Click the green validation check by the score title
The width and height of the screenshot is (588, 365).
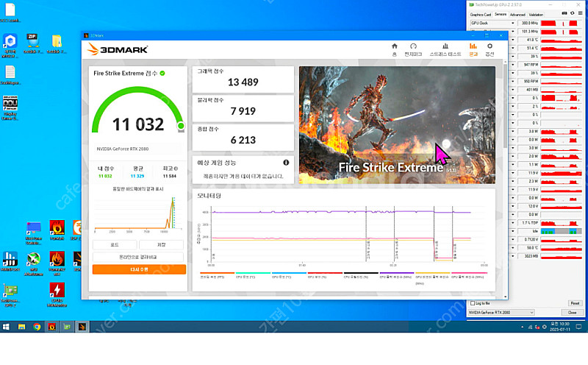point(162,74)
